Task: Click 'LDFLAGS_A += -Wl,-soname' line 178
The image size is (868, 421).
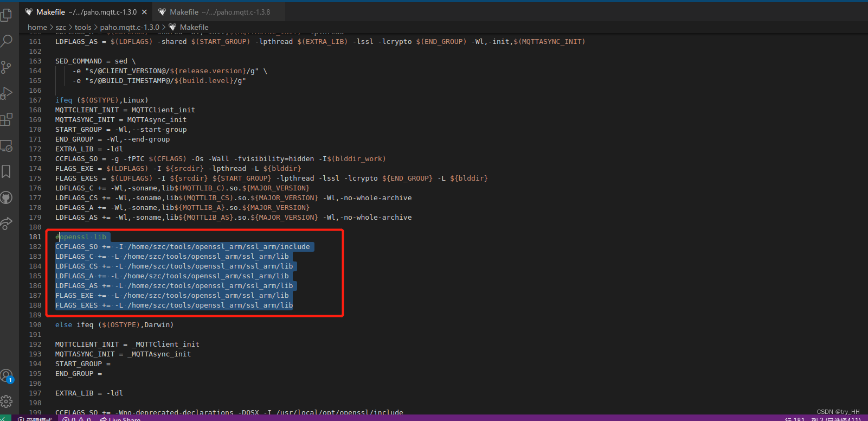Action: click(x=182, y=207)
